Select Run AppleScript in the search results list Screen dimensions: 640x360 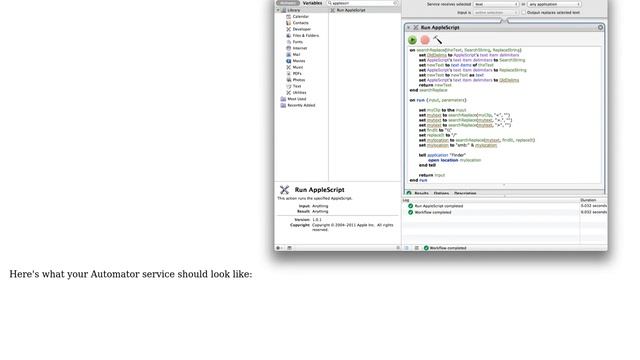[x=365, y=10]
